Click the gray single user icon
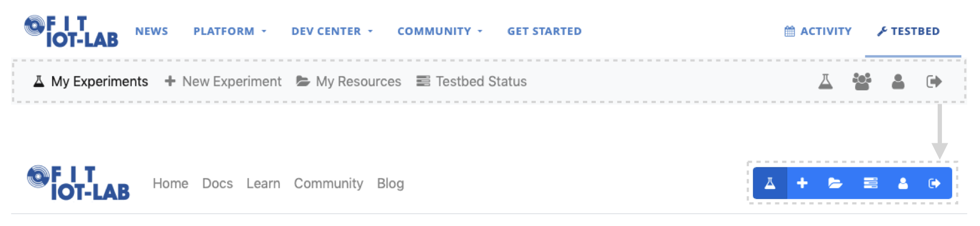The image size is (980, 226). [898, 82]
